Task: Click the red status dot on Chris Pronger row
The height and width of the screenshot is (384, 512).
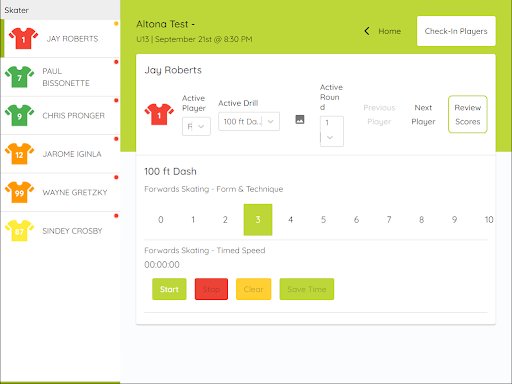Action: pos(116,100)
